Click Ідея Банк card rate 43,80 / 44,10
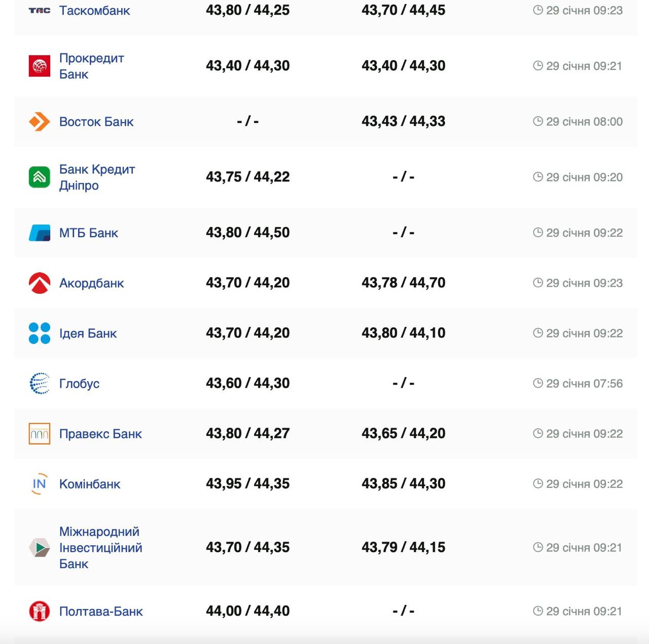This screenshot has height=644, width=649. click(x=403, y=333)
